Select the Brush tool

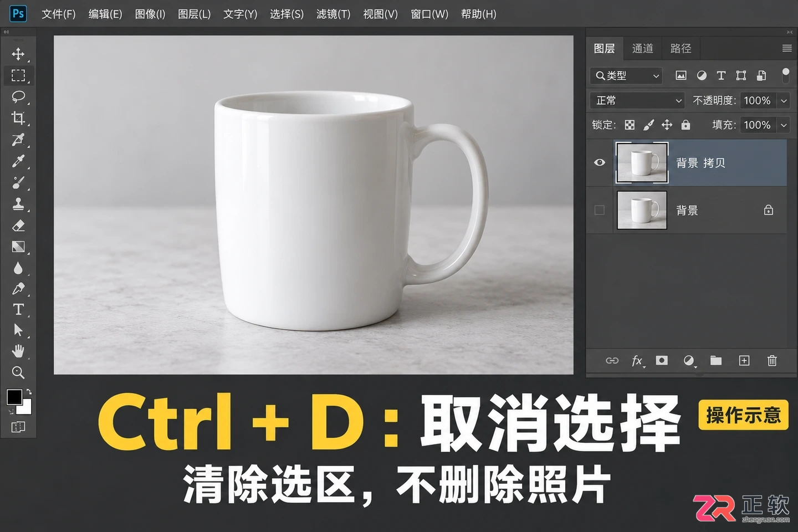click(18, 182)
